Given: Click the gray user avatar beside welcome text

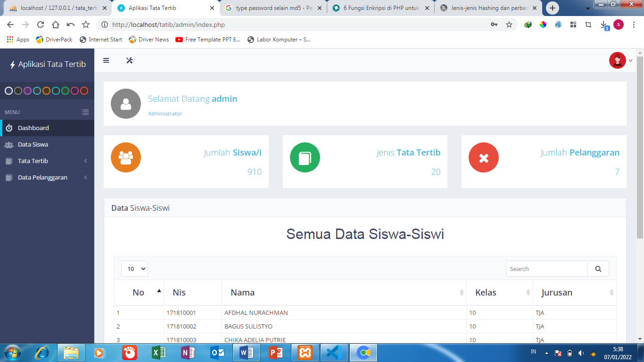Looking at the screenshot, I should 126,104.
